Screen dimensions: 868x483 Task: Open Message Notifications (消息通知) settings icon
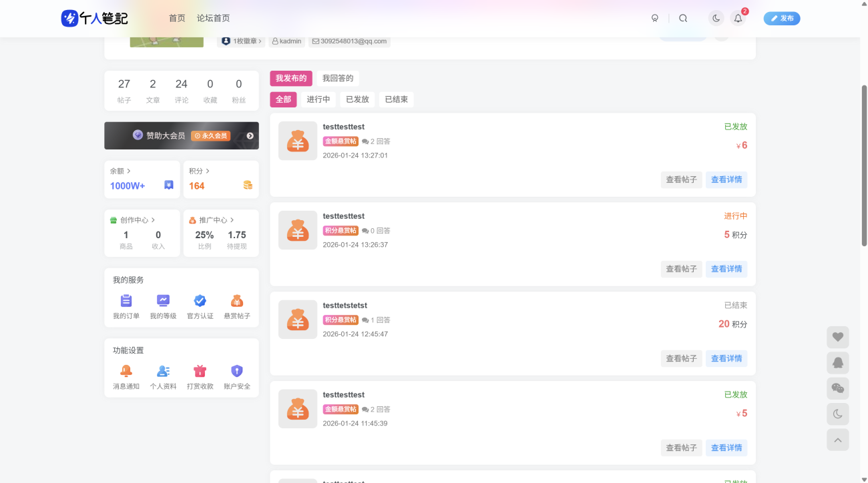click(x=126, y=372)
